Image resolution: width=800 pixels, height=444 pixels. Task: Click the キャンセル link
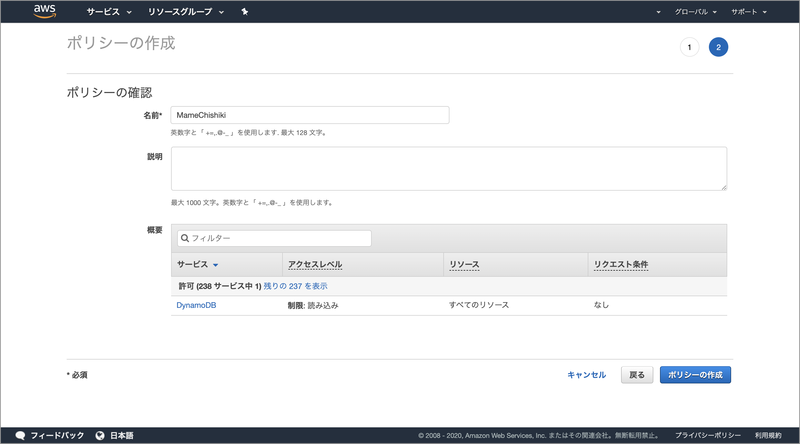(587, 375)
